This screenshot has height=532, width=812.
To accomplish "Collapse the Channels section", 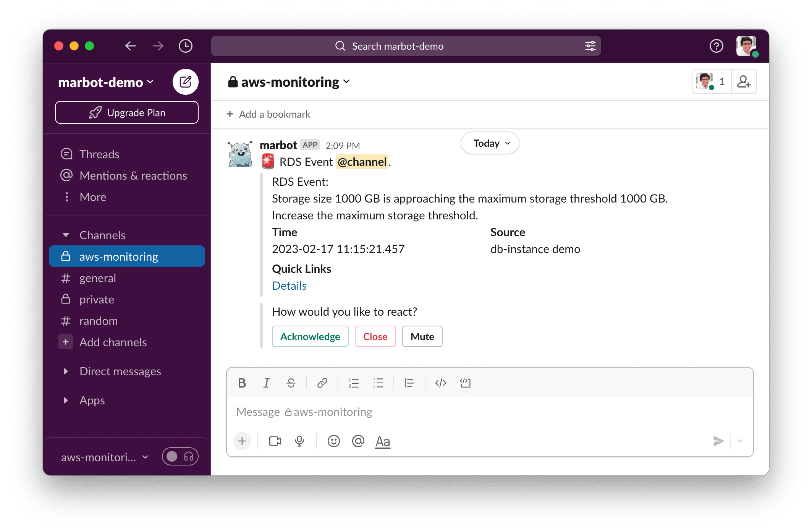I will pyautogui.click(x=66, y=235).
